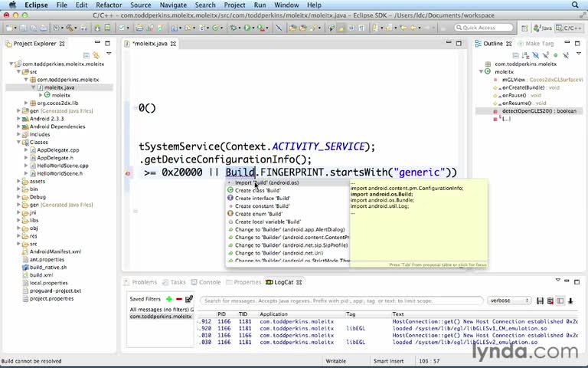Click the LogCat message search field
The image size is (588, 368).
pos(341,301)
